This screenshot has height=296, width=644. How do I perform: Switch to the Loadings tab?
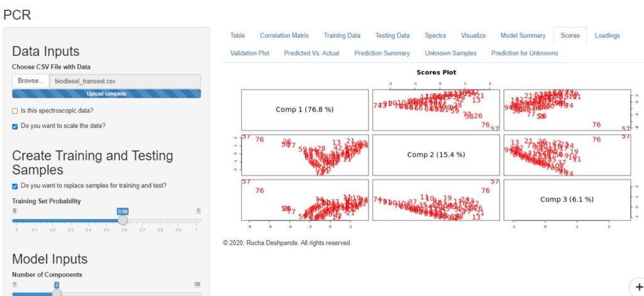(x=607, y=36)
